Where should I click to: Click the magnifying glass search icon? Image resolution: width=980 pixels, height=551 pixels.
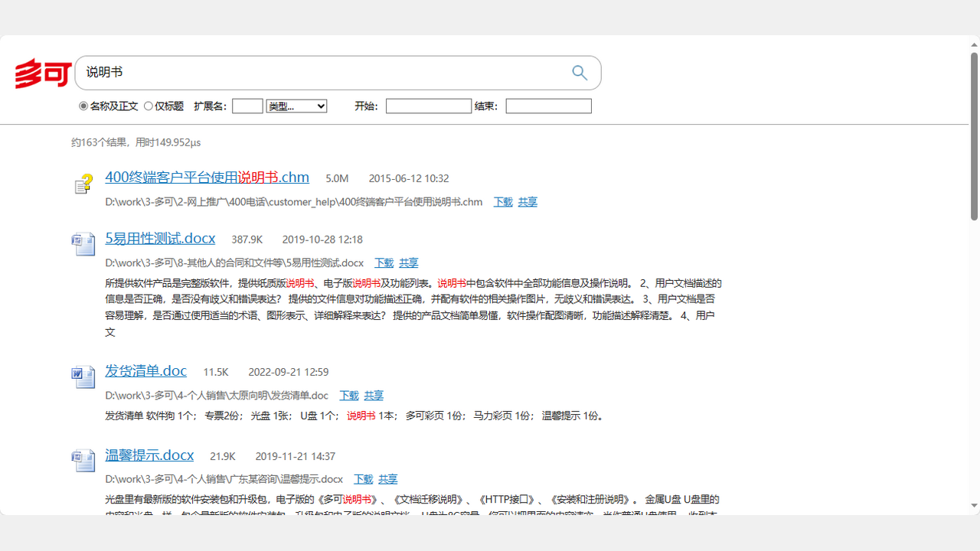[580, 72]
